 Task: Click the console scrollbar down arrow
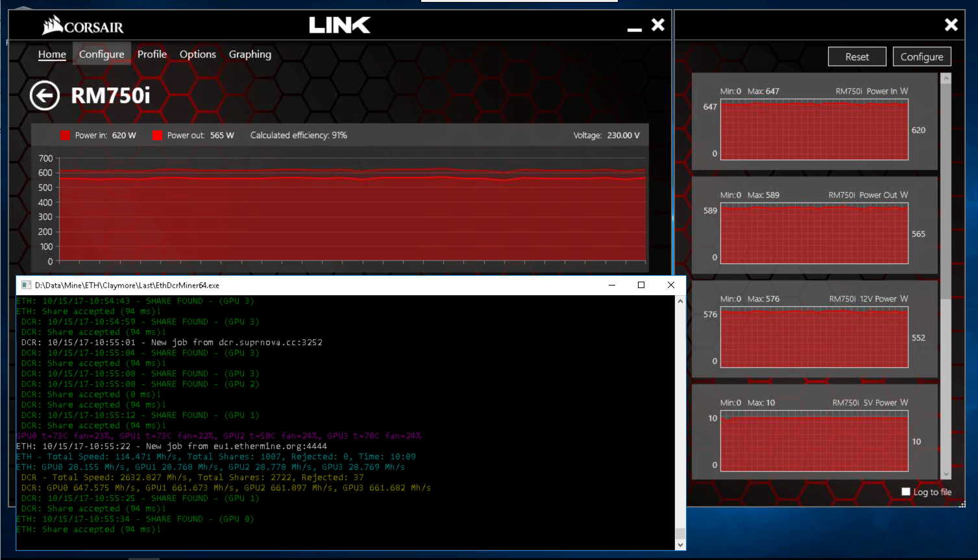[x=680, y=544]
